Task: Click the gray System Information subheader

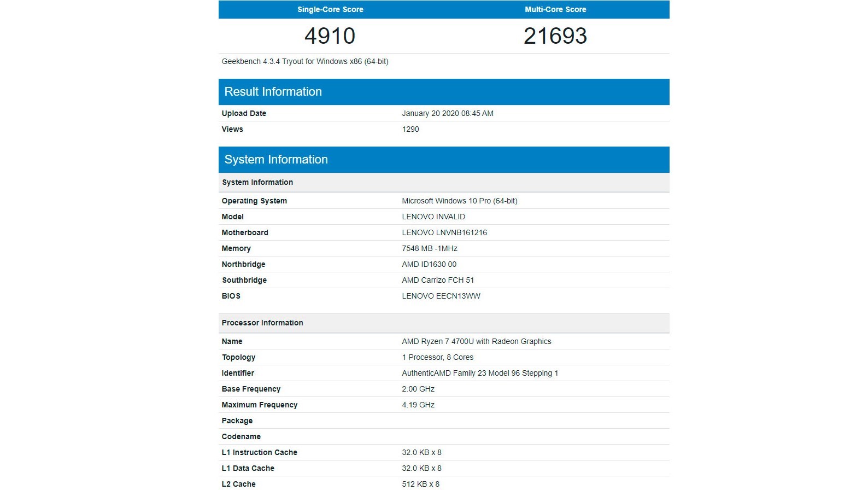Action: [x=444, y=182]
